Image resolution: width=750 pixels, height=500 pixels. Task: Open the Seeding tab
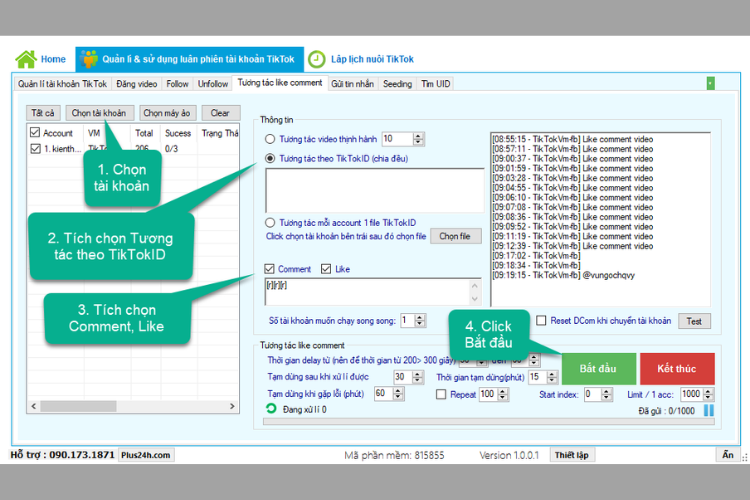pyautogui.click(x=397, y=84)
